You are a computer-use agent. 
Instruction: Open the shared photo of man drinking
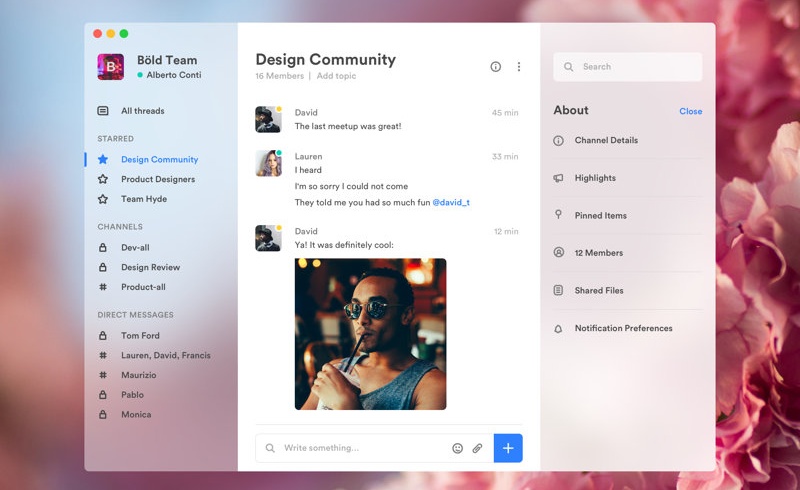370,334
